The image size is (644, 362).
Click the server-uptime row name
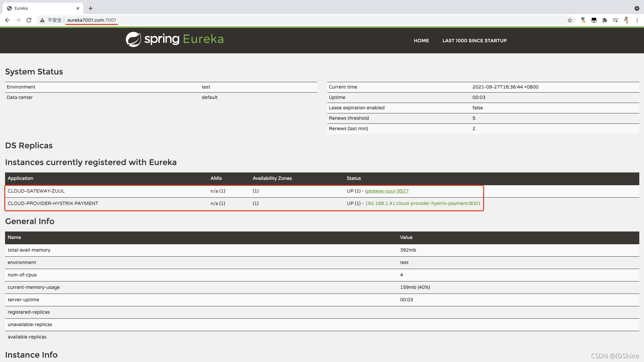[23, 300]
